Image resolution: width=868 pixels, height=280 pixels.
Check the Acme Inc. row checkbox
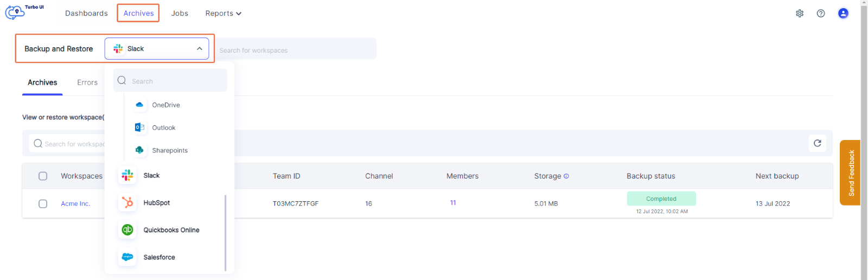click(43, 203)
